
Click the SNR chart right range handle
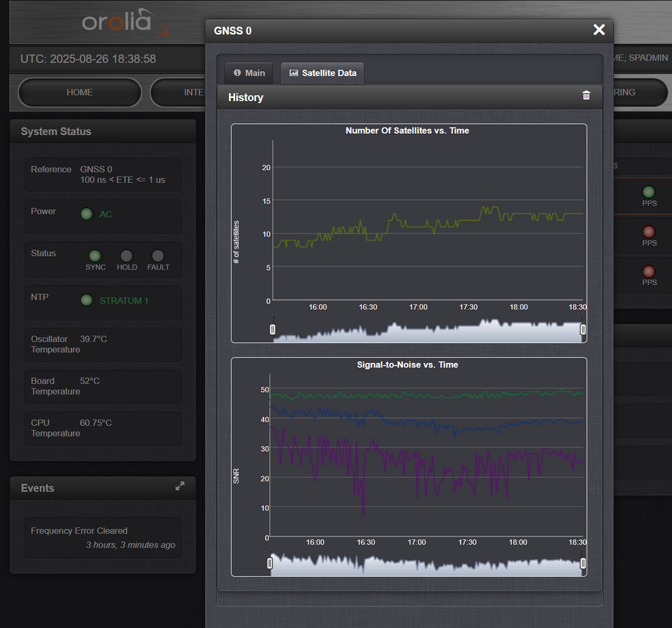click(x=583, y=563)
